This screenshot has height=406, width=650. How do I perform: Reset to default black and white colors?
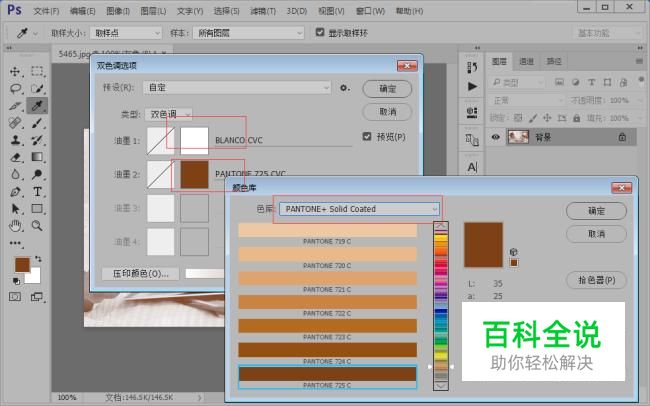click(x=16, y=282)
